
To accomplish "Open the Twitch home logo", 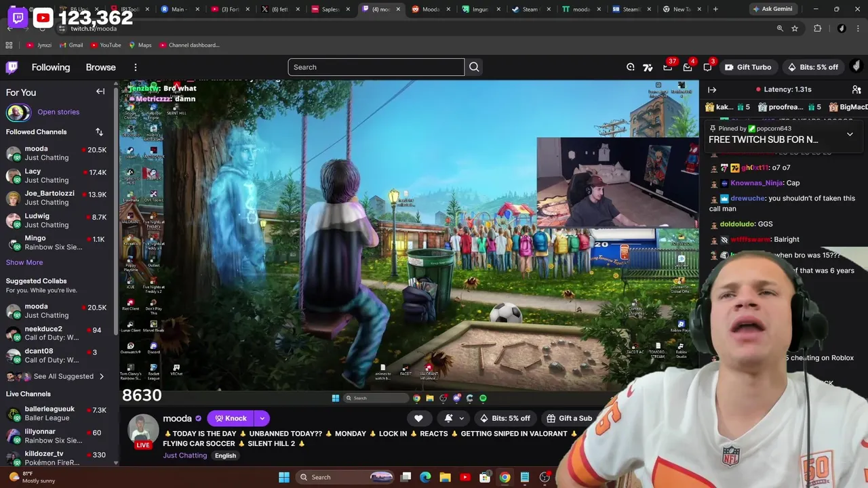I will click(12, 67).
